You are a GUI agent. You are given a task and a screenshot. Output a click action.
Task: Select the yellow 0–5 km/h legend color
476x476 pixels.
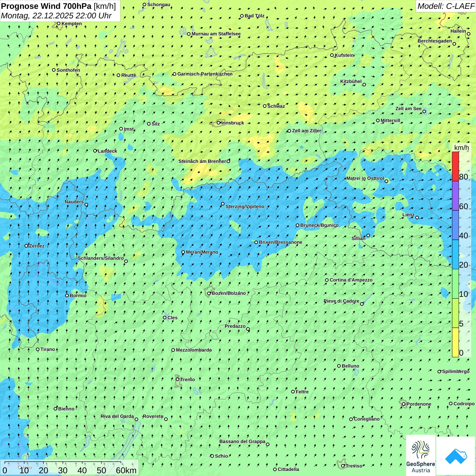tap(455, 342)
